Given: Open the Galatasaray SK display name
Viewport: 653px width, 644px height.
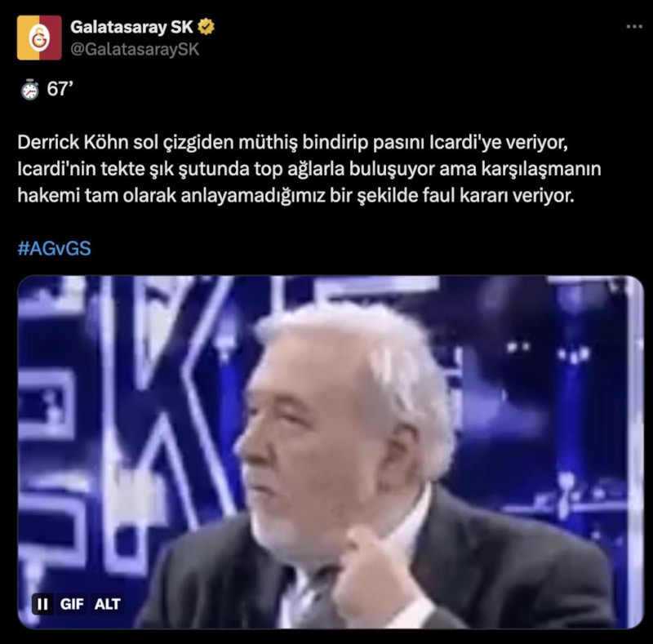Looking at the screenshot, I should click(x=131, y=27).
